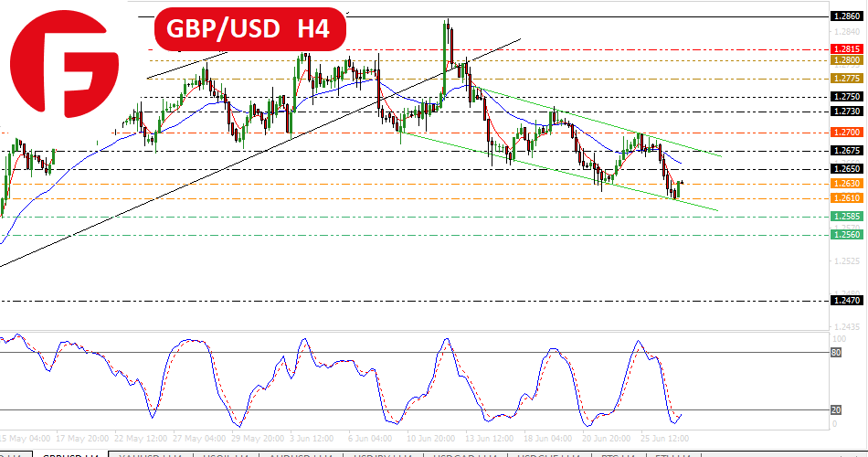Image resolution: width=868 pixels, height=457 pixels.
Task: Select the orange-red 1.2700 price tag
Action: pos(846,133)
